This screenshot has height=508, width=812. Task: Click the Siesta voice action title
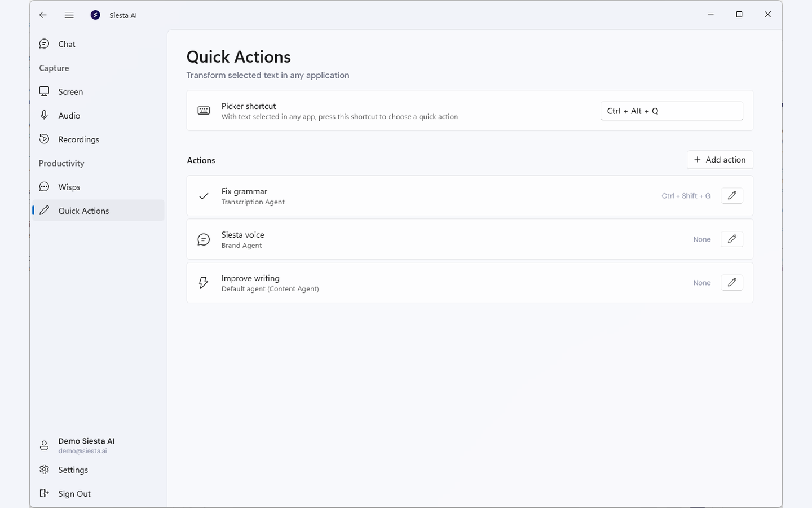click(x=242, y=235)
